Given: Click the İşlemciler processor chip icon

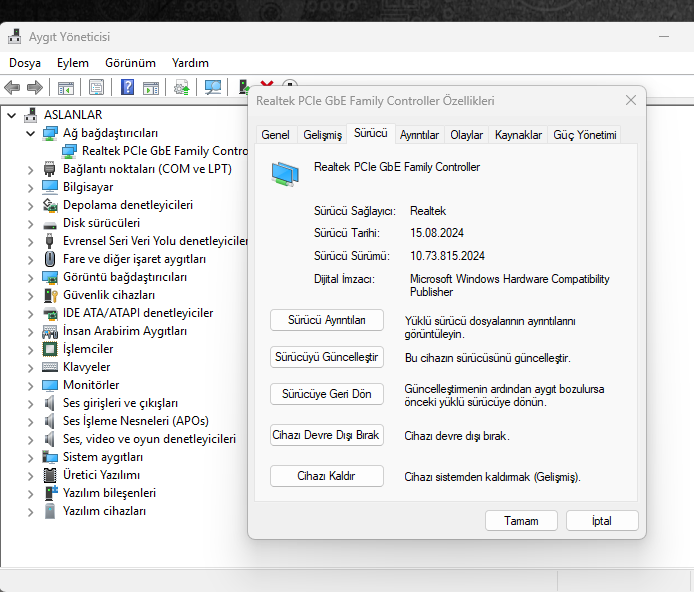Looking at the screenshot, I should point(50,349).
